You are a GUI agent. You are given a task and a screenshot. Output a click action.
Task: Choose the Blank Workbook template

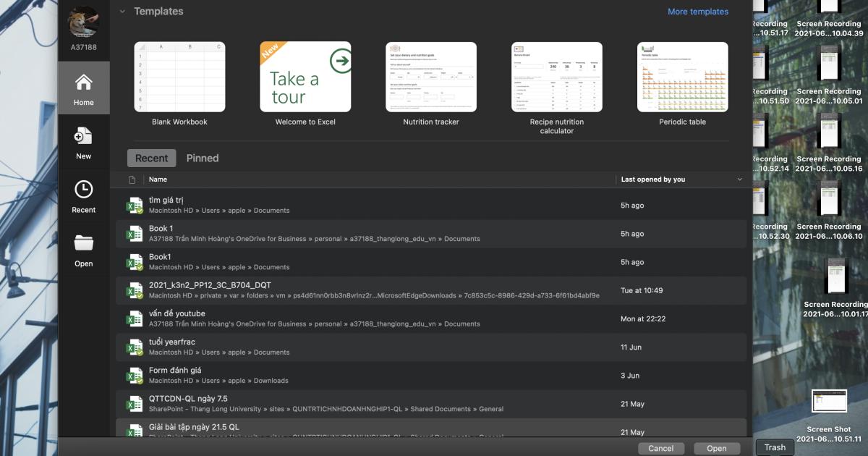click(x=179, y=84)
